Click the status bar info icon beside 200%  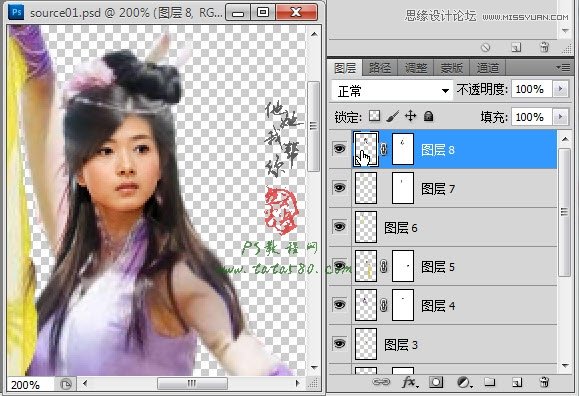click(x=66, y=385)
